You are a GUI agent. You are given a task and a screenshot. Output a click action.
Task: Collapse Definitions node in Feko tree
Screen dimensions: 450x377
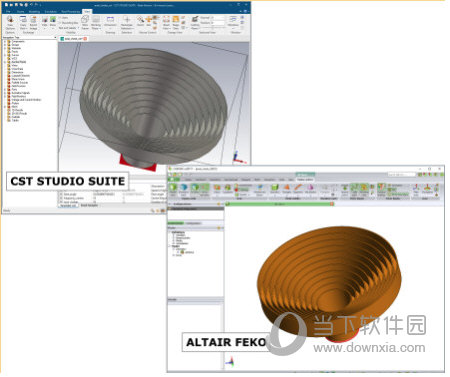[x=170, y=232]
